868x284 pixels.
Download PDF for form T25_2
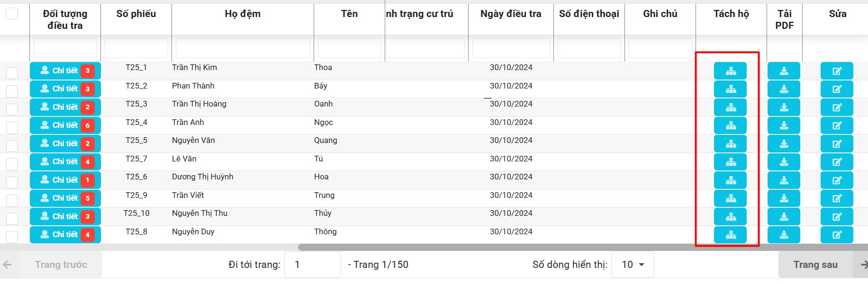pos(784,89)
